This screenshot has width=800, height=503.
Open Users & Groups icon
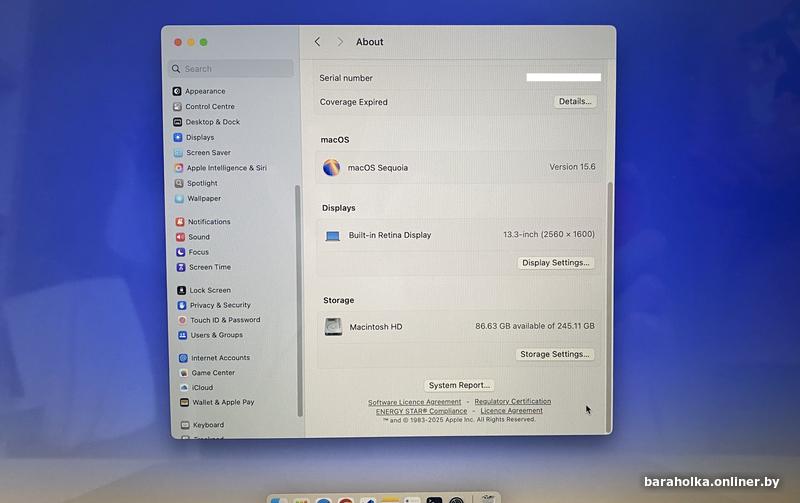click(x=183, y=335)
